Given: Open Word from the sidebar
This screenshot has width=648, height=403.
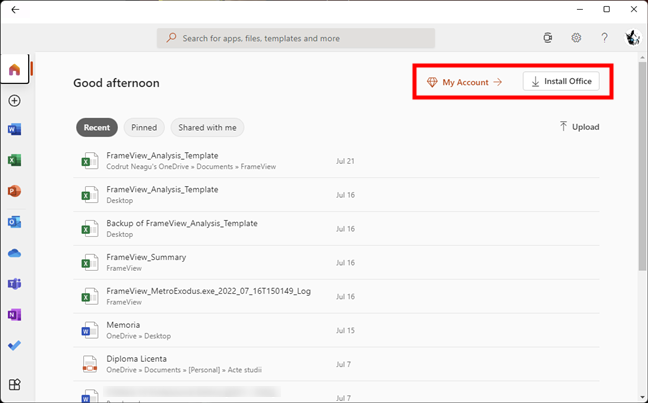Looking at the screenshot, I should [x=14, y=129].
